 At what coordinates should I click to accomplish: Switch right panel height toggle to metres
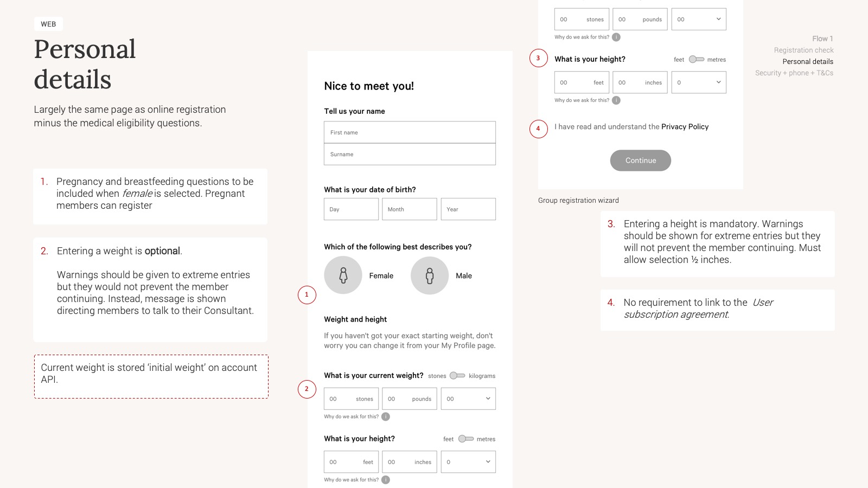click(697, 59)
